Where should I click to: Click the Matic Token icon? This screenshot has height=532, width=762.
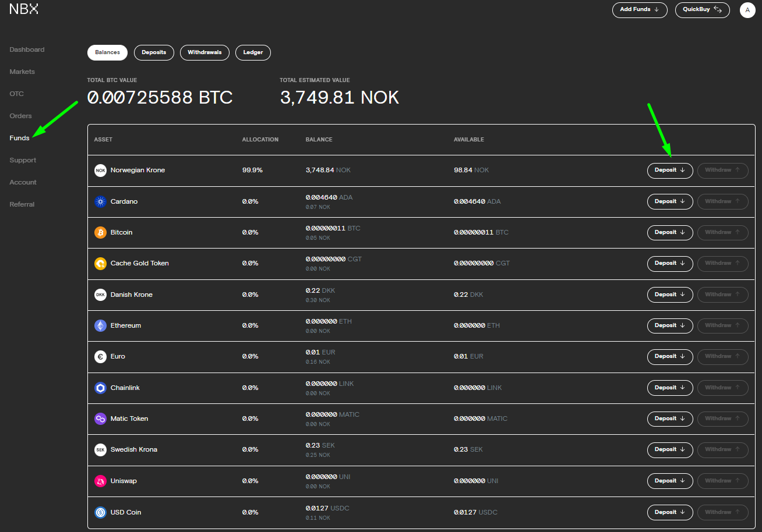point(100,418)
